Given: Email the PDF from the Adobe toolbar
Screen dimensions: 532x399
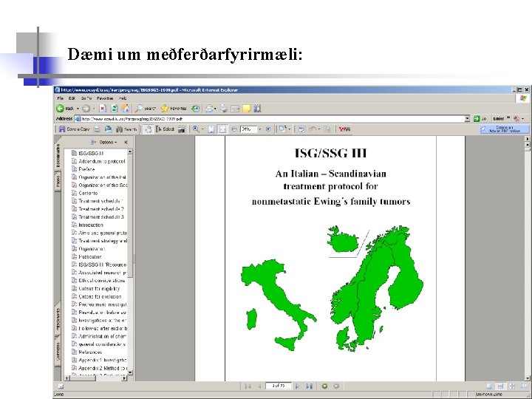Looking at the screenshot, I should click(x=108, y=129).
